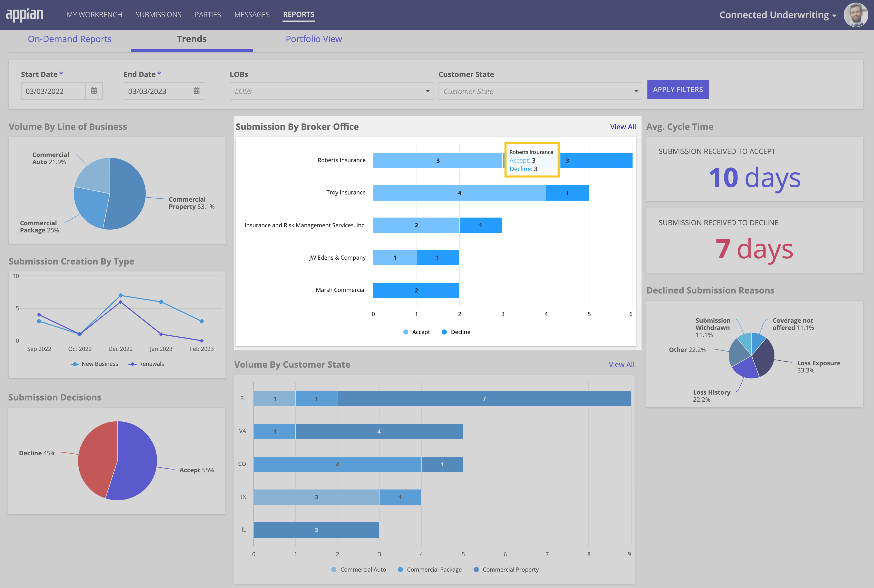The height and width of the screenshot is (588, 874).
Task: Click the Apply Filters button
Action: (x=677, y=90)
